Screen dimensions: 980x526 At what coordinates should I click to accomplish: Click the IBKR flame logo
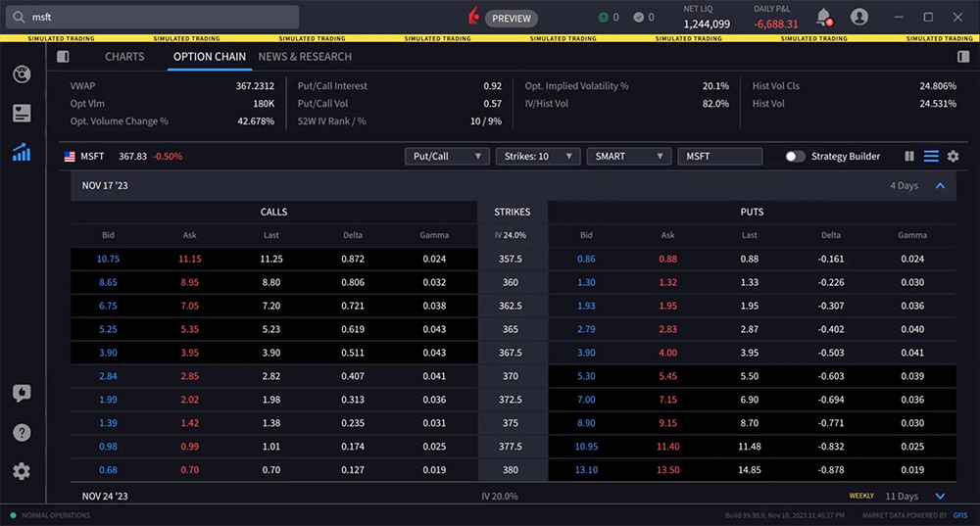click(473, 17)
